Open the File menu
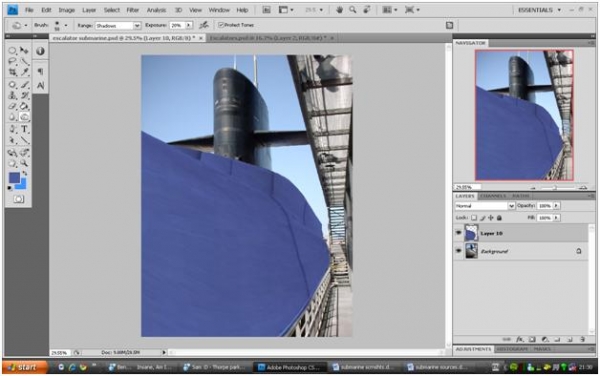 coord(29,10)
